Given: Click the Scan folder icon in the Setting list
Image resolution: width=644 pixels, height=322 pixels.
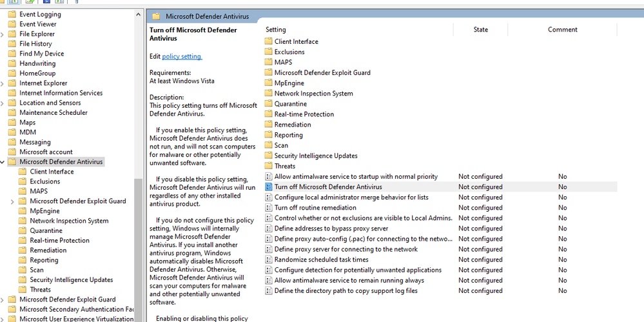Looking at the screenshot, I should pyautogui.click(x=268, y=145).
